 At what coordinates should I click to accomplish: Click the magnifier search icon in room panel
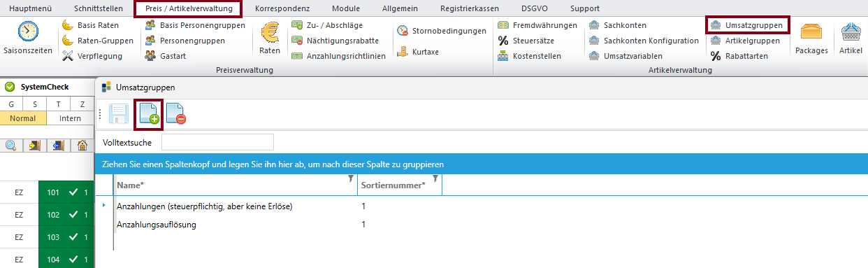click(x=12, y=146)
